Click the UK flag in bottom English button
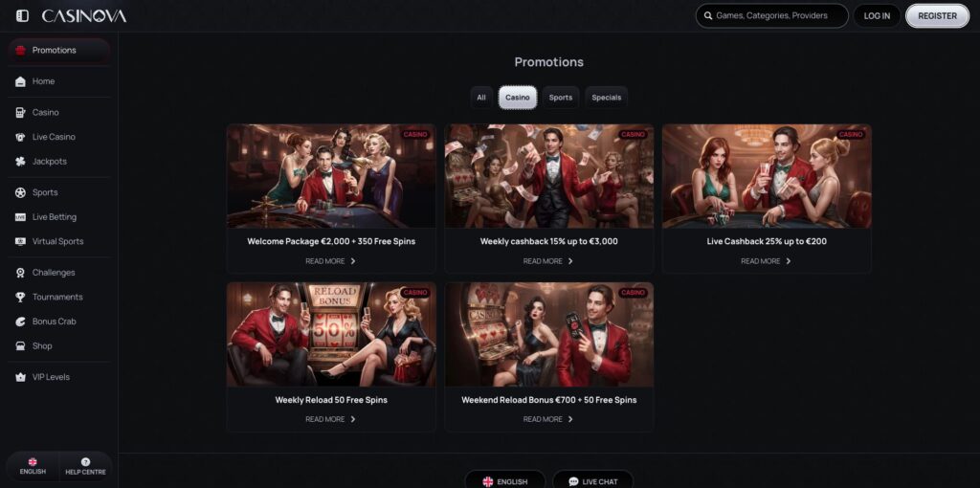Screen dimensions: 980x488 pos(488,481)
